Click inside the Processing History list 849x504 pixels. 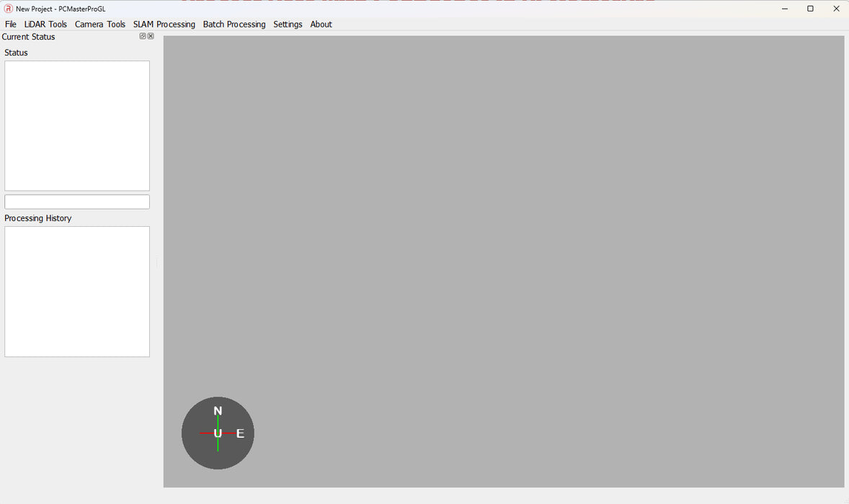(x=77, y=292)
